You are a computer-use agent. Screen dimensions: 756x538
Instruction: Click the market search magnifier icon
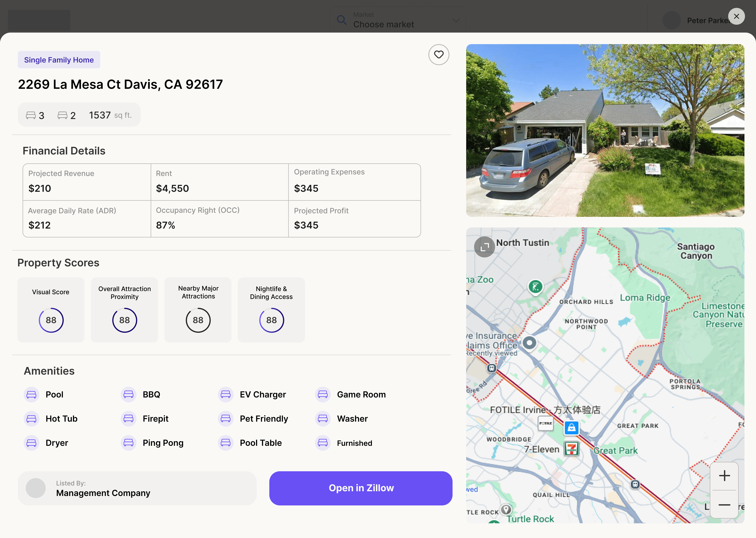pos(342,20)
